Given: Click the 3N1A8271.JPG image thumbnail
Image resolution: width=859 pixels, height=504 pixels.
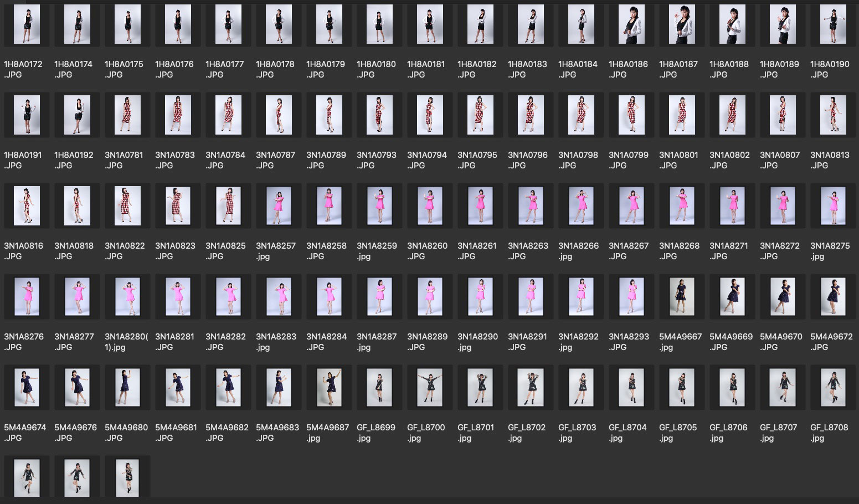Looking at the screenshot, I should [x=732, y=206].
